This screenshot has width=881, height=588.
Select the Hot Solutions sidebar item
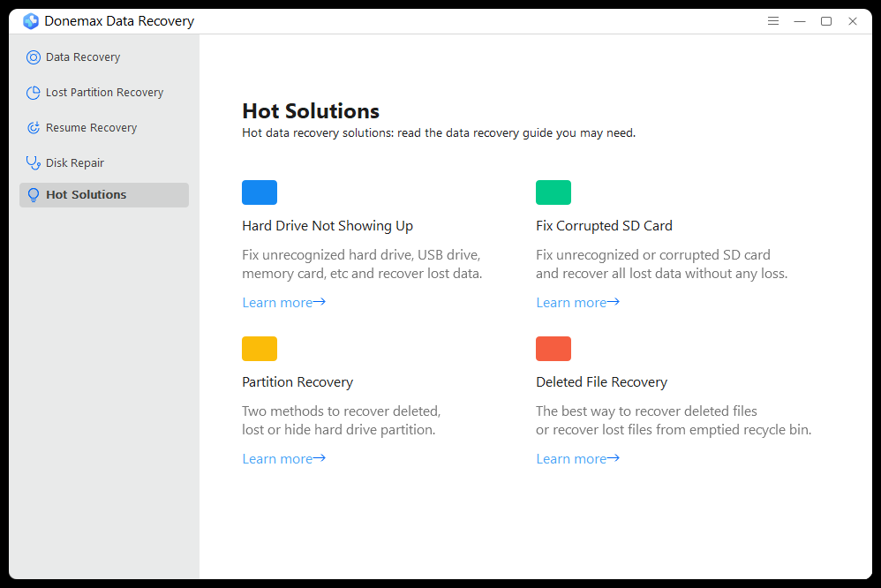(104, 195)
